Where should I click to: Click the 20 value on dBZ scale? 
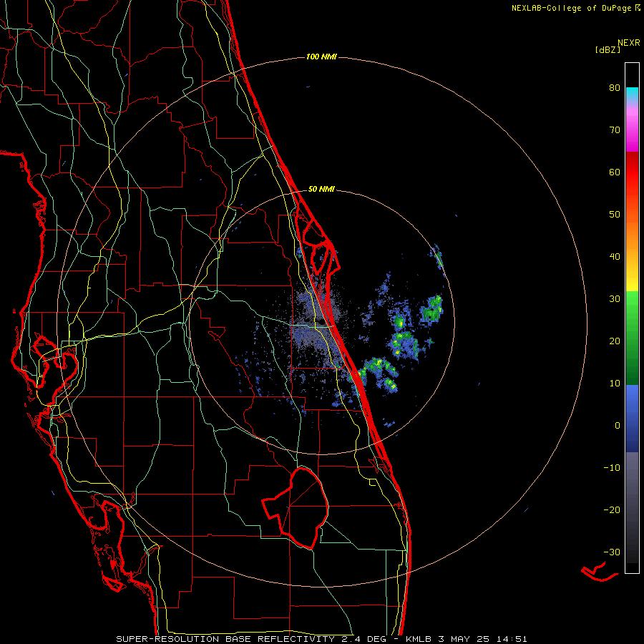[x=615, y=341]
